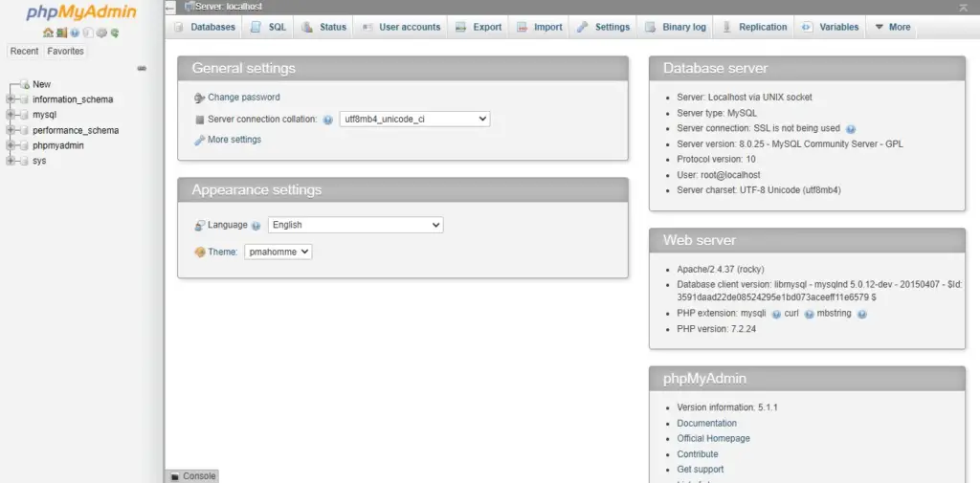
Task: Show Favorites tables list
Action: coord(66,52)
